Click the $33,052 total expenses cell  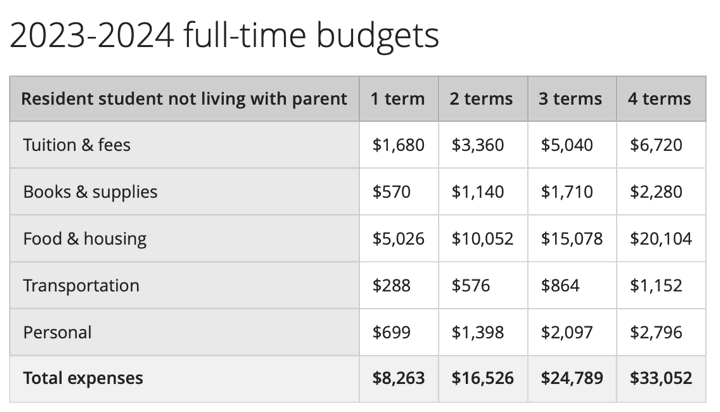[660, 378]
